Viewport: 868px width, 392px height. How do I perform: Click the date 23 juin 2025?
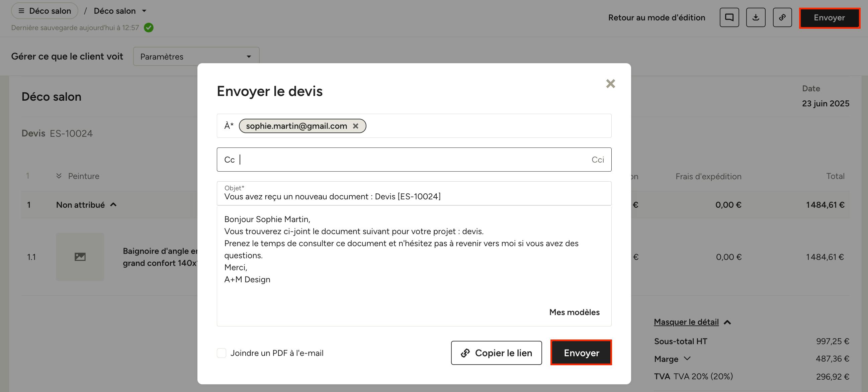tap(825, 103)
